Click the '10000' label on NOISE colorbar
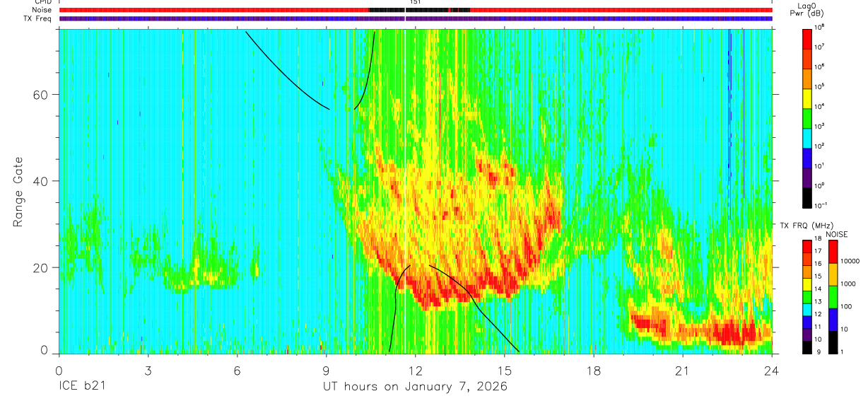The width and height of the screenshot is (868, 401). (851, 261)
